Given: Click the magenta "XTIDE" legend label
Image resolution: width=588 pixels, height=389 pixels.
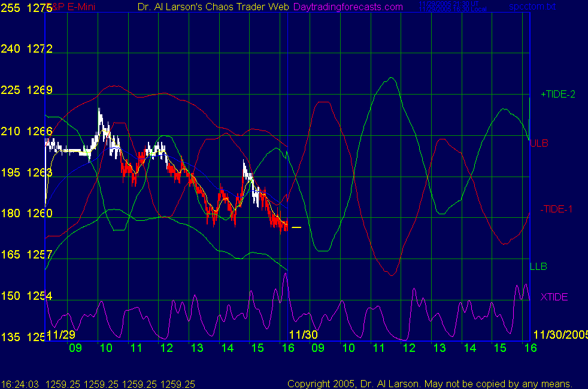Looking at the screenshot, I should coord(554,297).
